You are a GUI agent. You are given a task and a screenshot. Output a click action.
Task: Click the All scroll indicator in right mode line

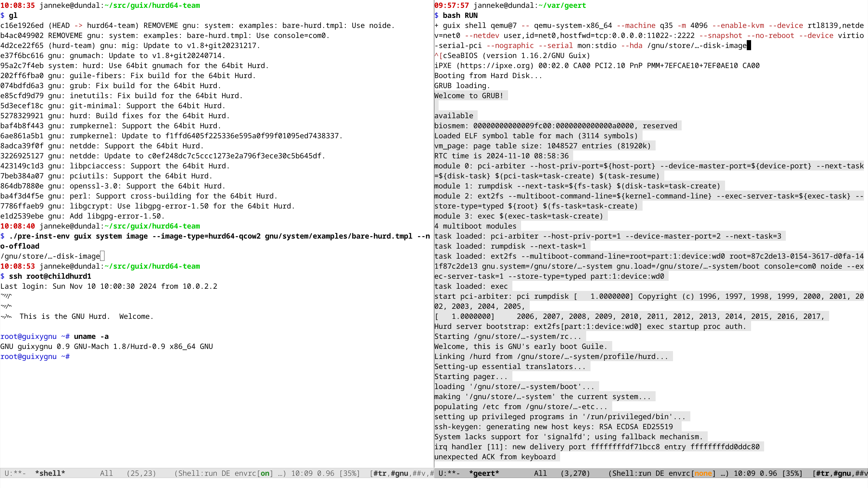coord(541,473)
